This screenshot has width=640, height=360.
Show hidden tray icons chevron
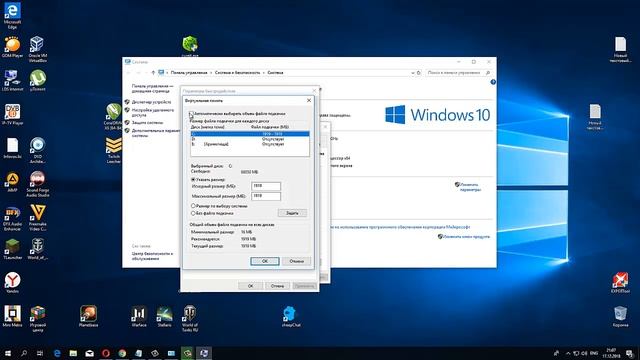click(x=568, y=353)
